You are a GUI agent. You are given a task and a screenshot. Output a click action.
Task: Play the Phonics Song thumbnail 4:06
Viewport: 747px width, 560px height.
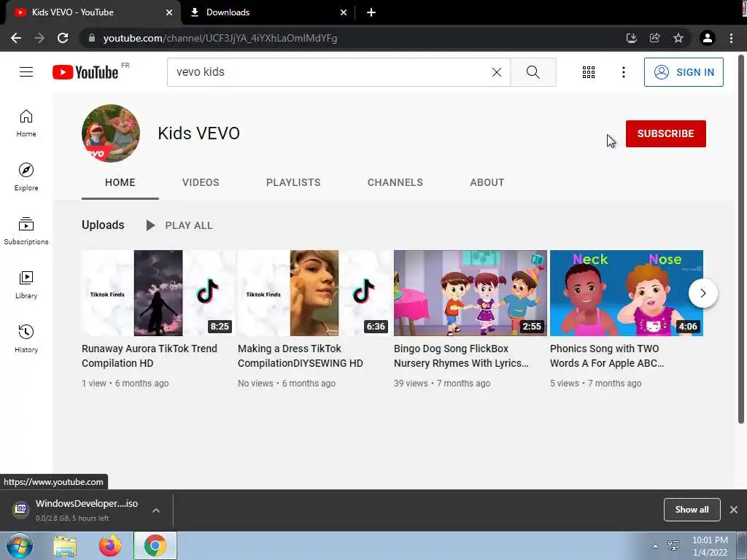click(627, 293)
